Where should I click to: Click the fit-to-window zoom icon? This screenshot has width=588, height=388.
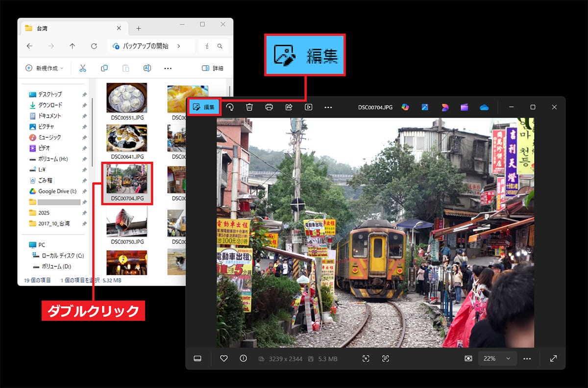tap(468, 359)
